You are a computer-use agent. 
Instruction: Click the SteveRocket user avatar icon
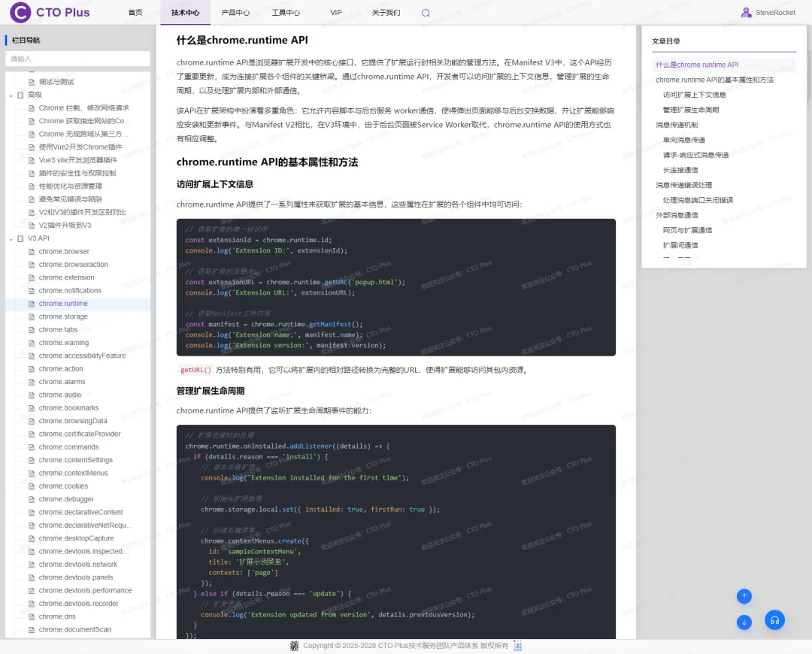(x=747, y=13)
